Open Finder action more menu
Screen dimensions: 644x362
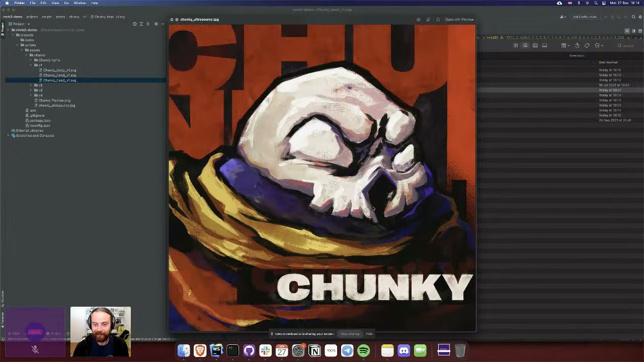click(x=599, y=45)
